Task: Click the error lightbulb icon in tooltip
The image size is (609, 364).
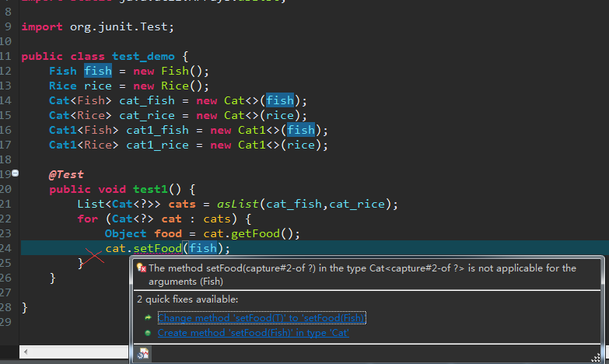Action: pos(142,268)
